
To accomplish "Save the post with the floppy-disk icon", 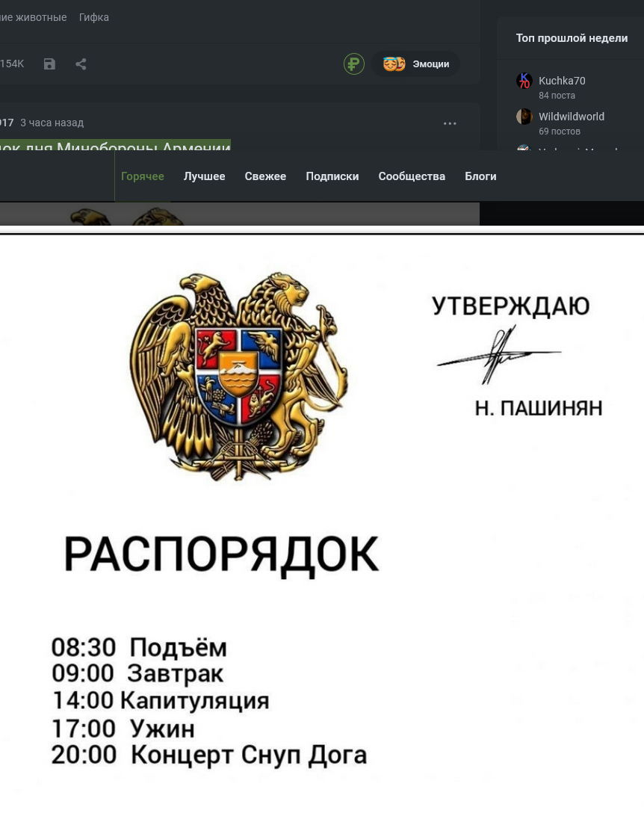I will point(49,64).
